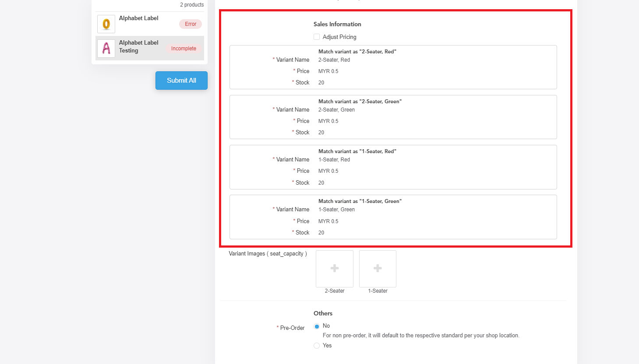Click the Sales Information heading

click(337, 24)
